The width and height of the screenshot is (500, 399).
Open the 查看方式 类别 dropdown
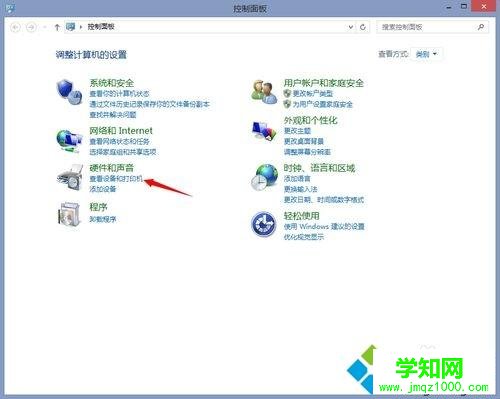(x=426, y=54)
